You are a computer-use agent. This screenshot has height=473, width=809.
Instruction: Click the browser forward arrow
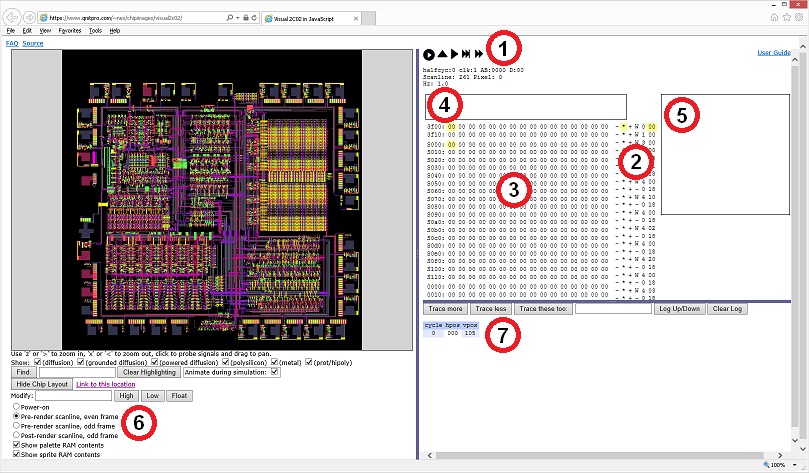[x=29, y=18]
